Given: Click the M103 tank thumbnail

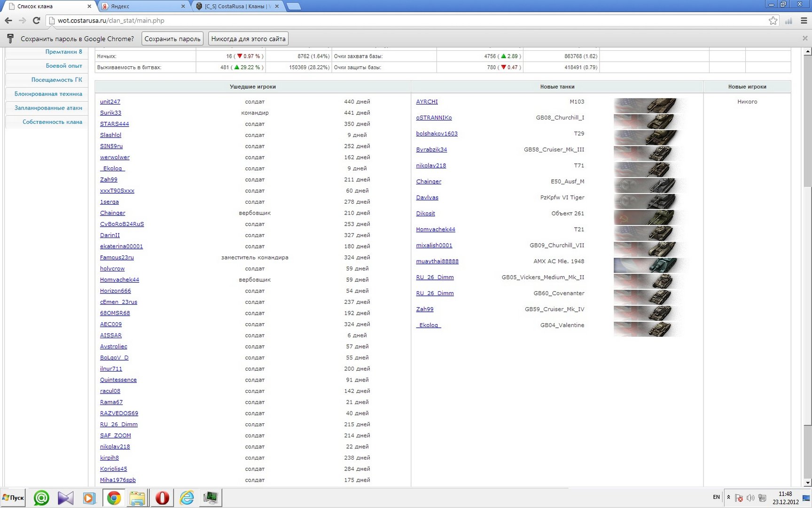Looking at the screenshot, I should click(x=648, y=104).
